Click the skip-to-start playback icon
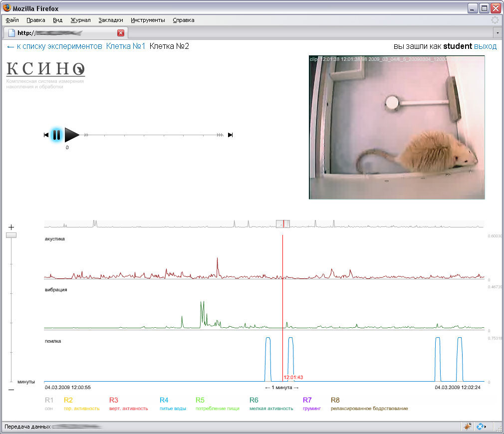The image size is (504, 434). click(x=46, y=135)
